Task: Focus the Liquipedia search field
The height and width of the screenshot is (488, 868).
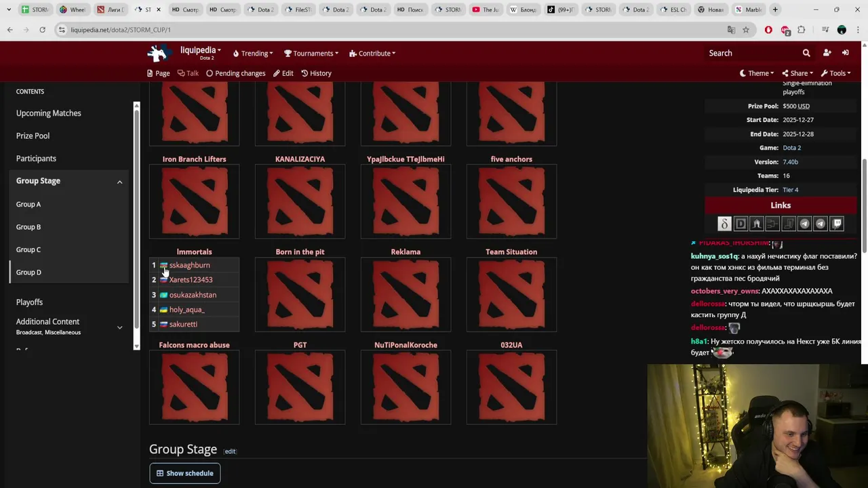Action: (x=751, y=53)
